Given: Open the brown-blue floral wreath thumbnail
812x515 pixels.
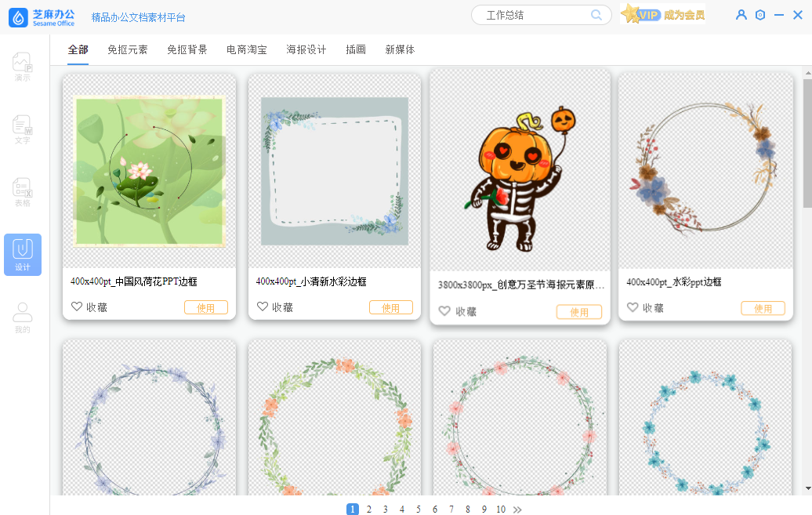Looking at the screenshot, I should click(706, 171).
